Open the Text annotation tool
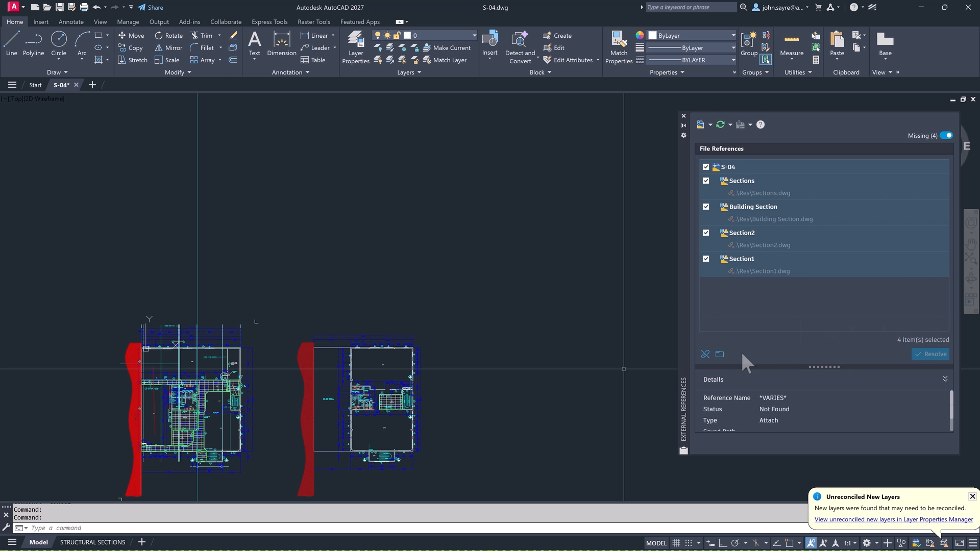 pyautogui.click(x=254, y=43)
